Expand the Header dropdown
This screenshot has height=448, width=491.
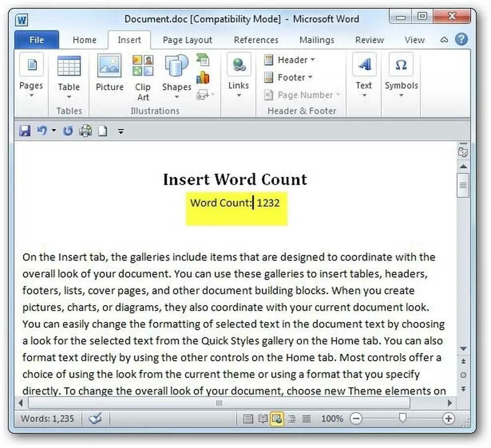tap(312, 59)
